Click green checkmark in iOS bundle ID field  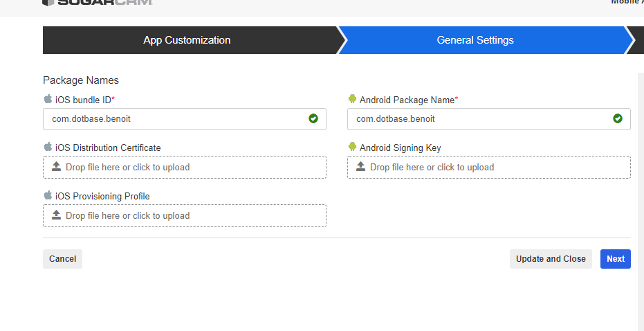pyautogui.click(x=313, y=118)
